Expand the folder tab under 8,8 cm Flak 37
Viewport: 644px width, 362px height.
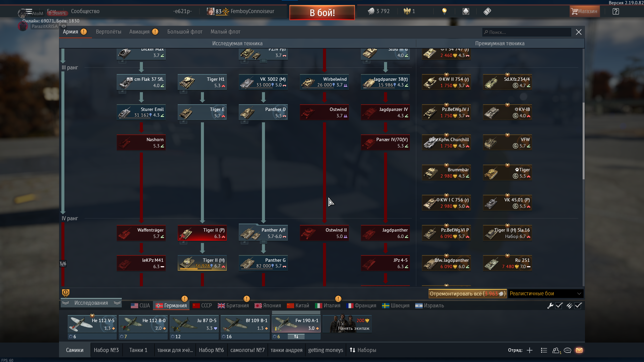(x=122, y=92)
